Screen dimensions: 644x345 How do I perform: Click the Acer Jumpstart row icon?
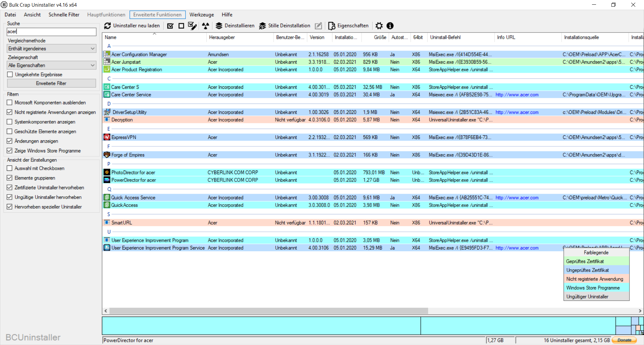click(x=107, y=62)
